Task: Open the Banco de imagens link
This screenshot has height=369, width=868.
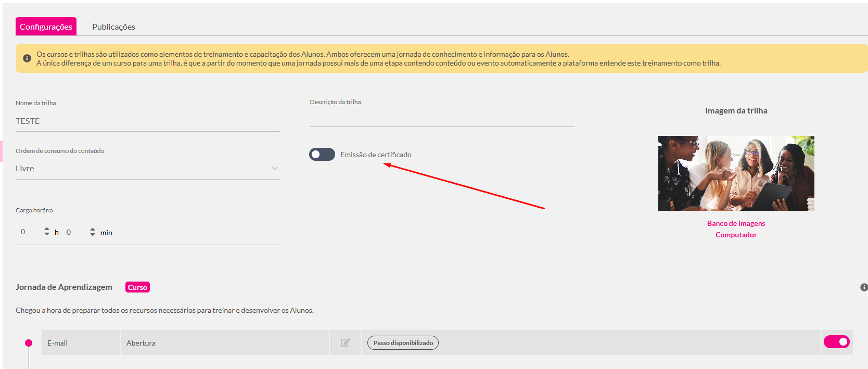Action: click(736, 223)
